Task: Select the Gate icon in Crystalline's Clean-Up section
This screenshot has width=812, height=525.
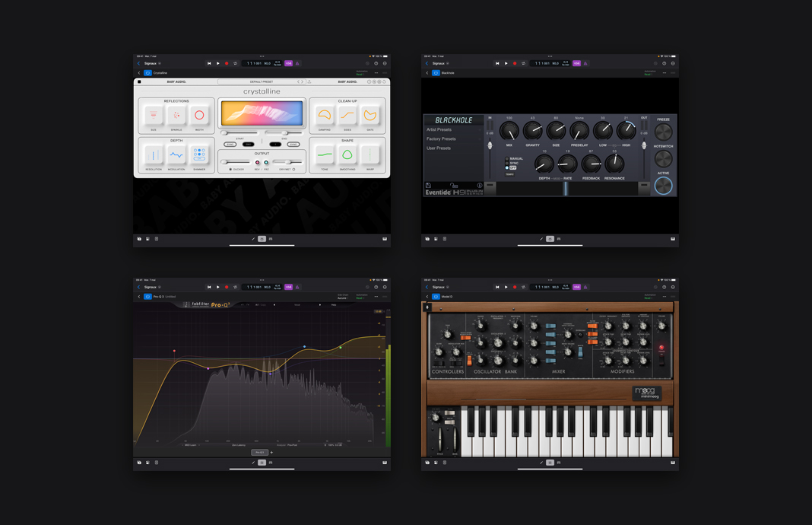Action: click(x=370, y=116)
